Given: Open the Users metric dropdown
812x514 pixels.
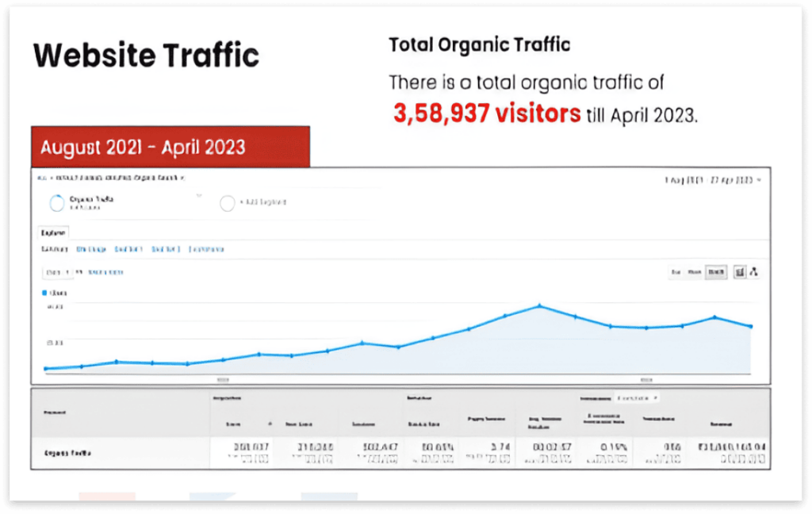Looking at the screenshot, I should 56,272.
